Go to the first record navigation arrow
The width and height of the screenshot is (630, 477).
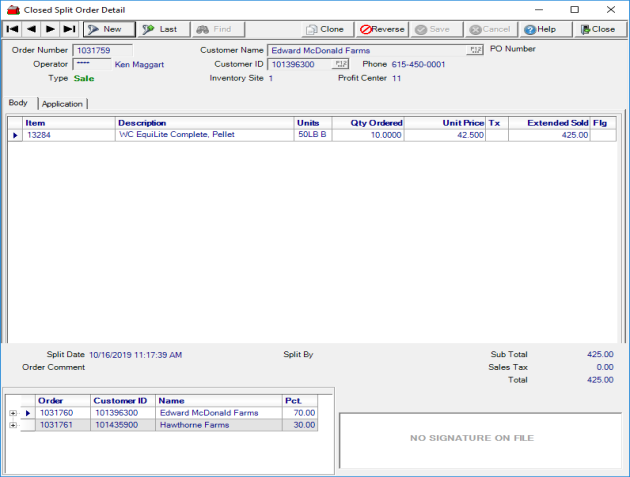[13, 29]
